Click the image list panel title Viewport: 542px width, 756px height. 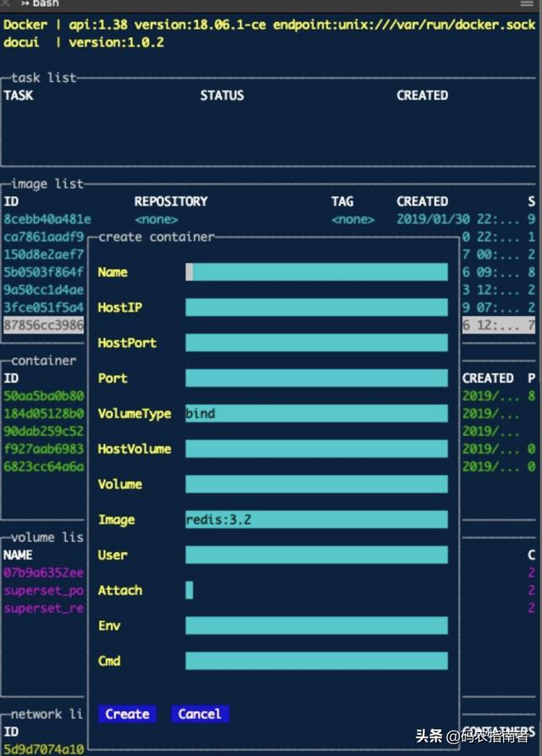47,184
